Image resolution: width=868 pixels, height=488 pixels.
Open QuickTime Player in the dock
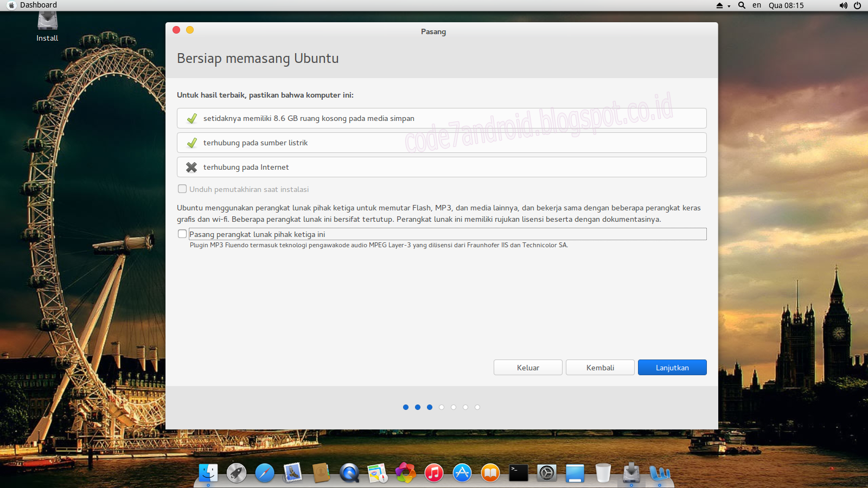(349, 473)
